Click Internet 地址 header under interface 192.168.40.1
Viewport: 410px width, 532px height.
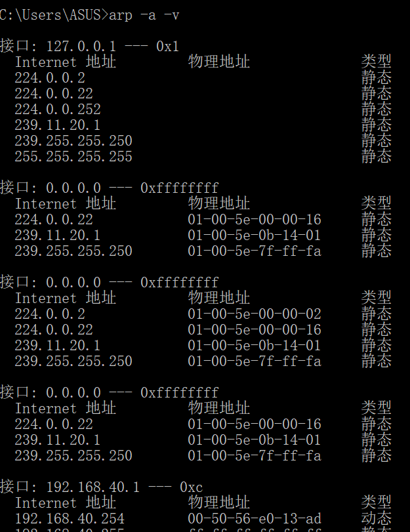tap(66, 502)
